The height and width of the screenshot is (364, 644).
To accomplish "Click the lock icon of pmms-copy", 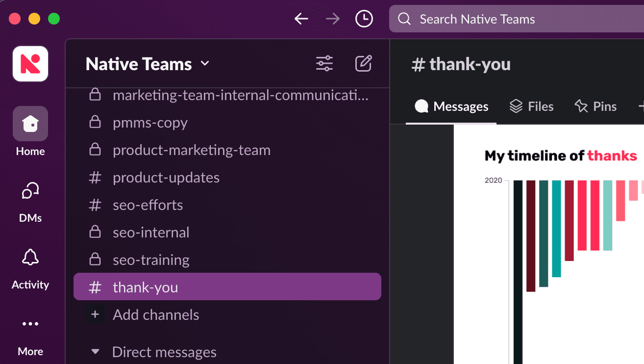I will click(x=95, y=122).
